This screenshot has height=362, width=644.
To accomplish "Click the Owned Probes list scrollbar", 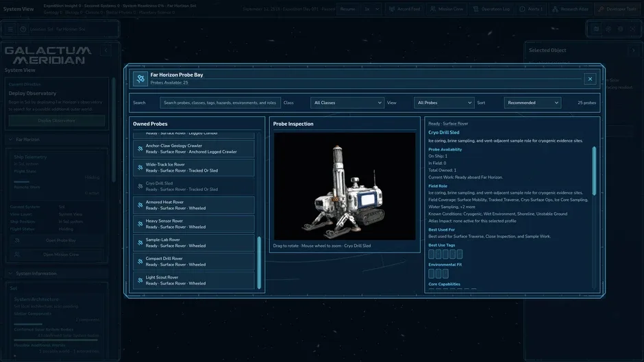I will [259, 263].
